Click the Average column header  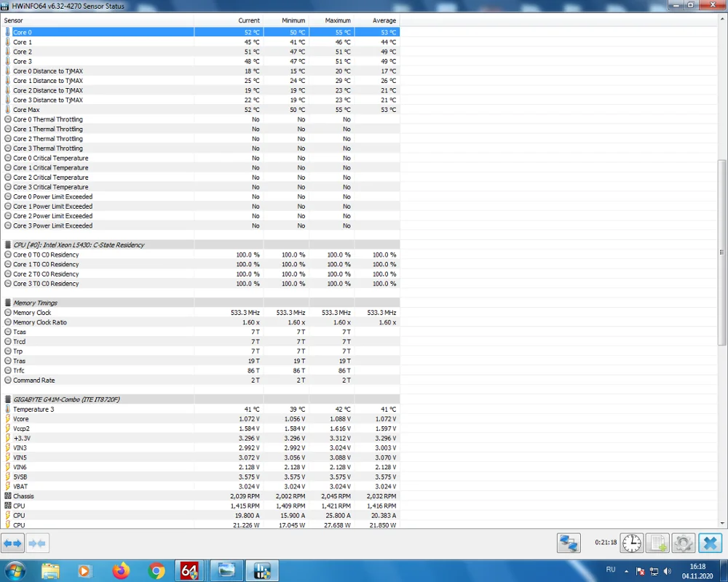click(x=377, y=20)
